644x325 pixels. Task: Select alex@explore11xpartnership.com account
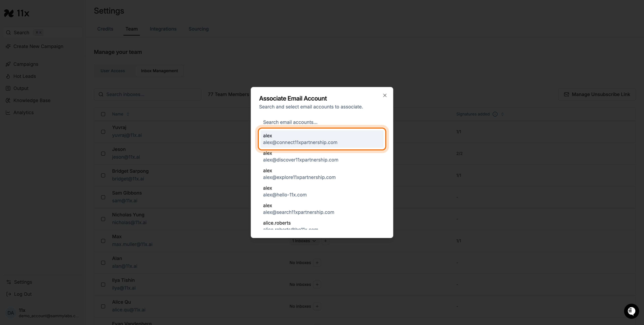[322, 174]
